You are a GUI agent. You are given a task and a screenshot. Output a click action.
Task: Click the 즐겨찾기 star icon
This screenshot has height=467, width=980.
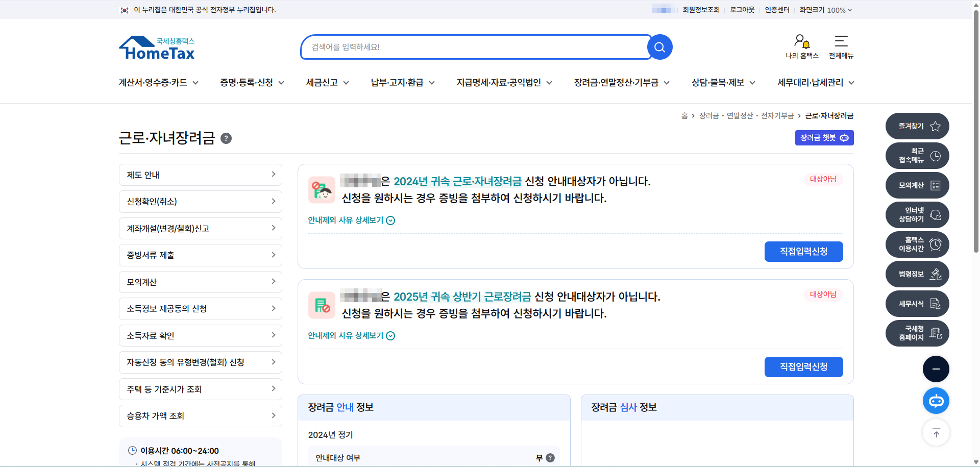935,126
